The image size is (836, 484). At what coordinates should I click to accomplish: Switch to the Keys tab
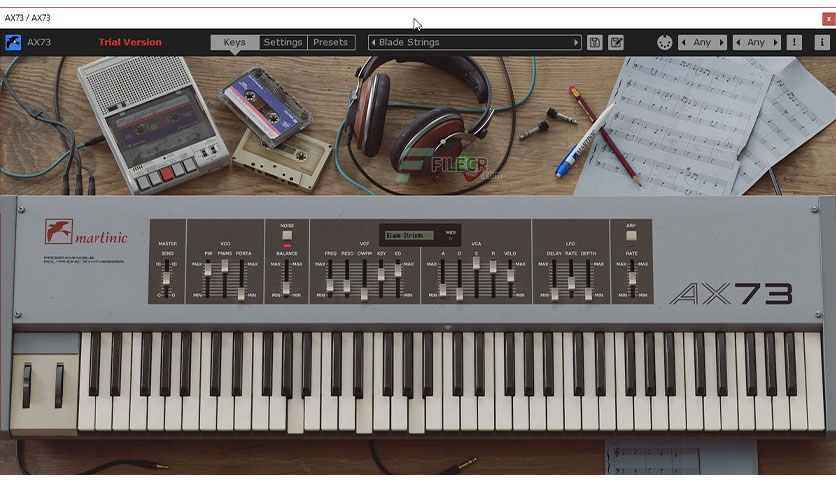coord(235,42)
